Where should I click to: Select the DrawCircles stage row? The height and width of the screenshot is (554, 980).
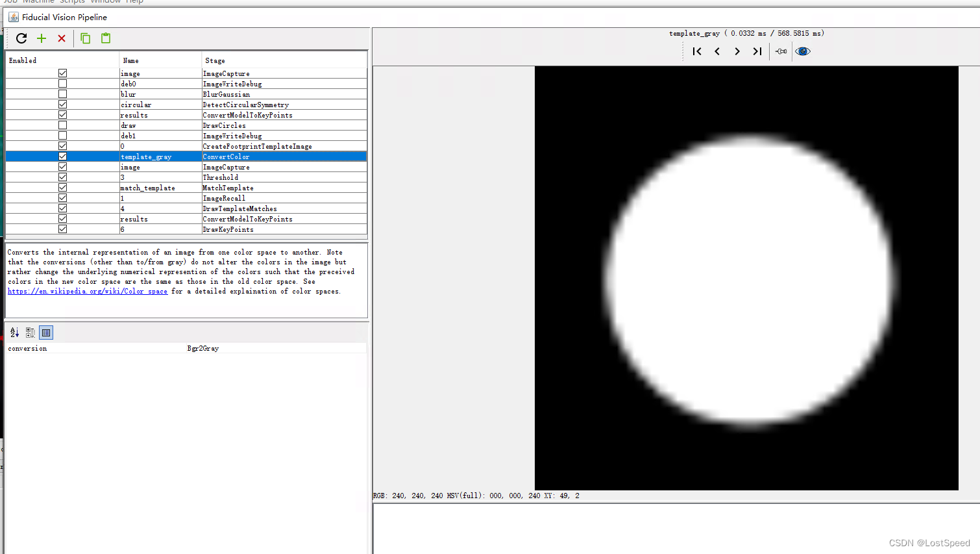tap(186, 125)
